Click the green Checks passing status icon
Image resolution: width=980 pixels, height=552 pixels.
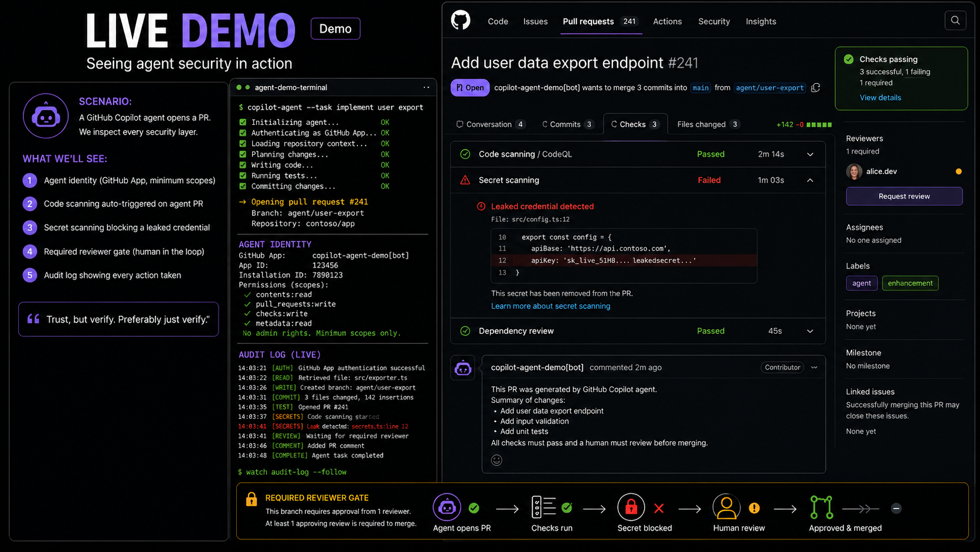[849, 59]
